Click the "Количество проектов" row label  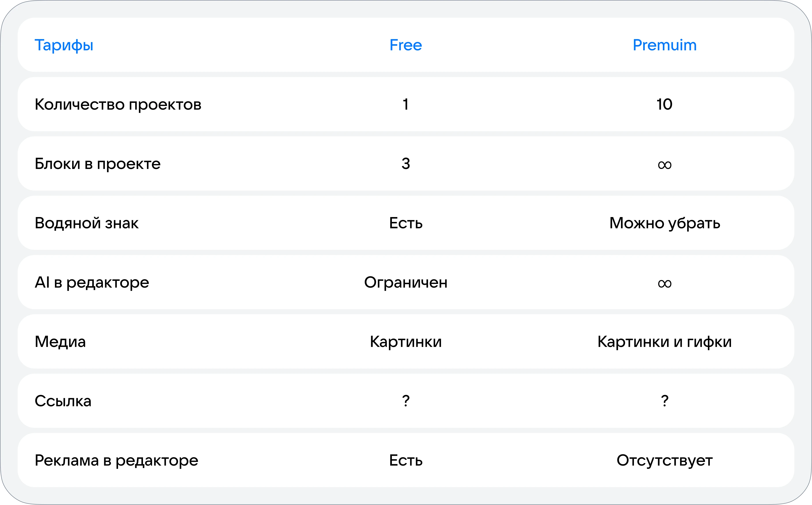point(118,104)
